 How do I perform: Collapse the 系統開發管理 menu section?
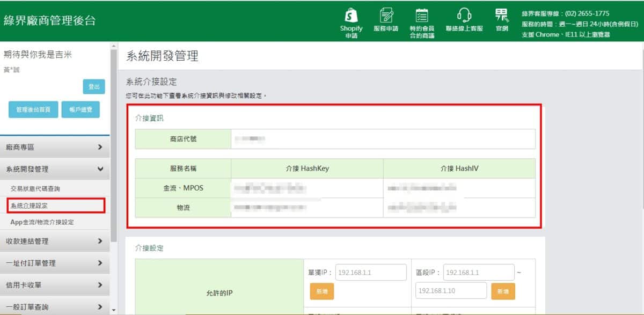[x=55, y=169]
